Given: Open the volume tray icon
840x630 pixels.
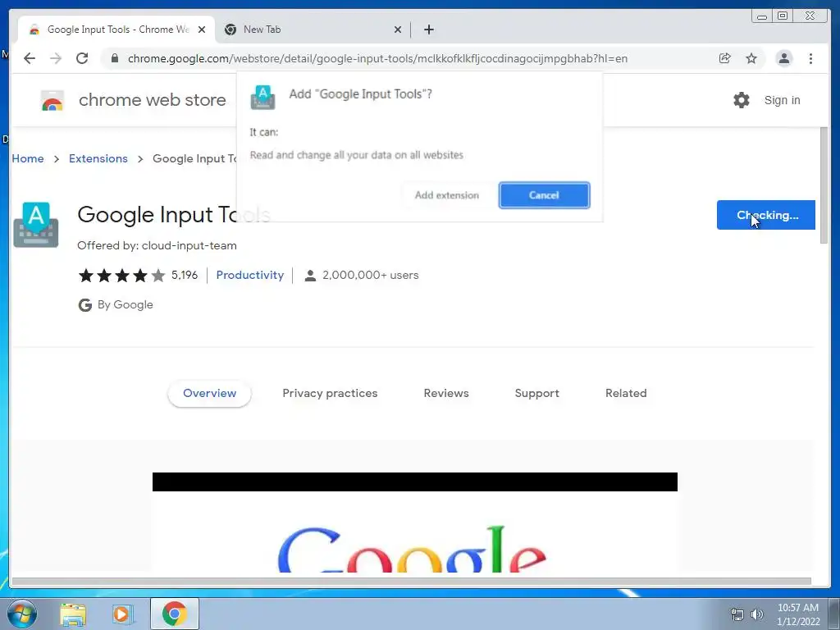Looking at the screenshot, I should pyautogui.click(x=757, y=614).
